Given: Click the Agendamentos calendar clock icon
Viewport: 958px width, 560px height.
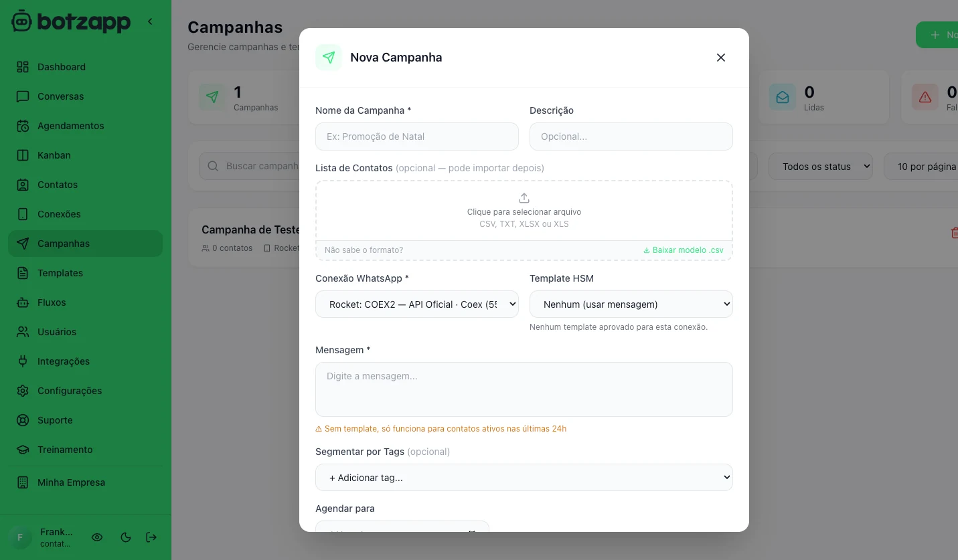Looking at the screenshot, I should point(23,126).
